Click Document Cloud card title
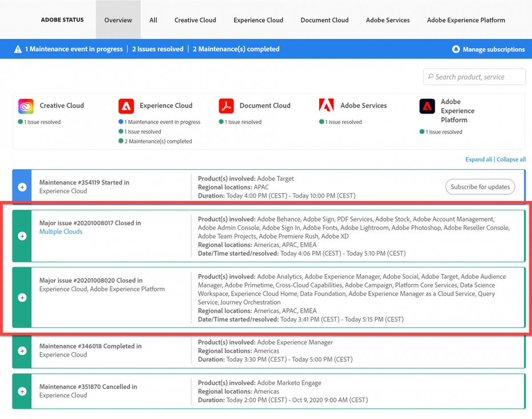The image size is (532, 419). tap(265, 105)
